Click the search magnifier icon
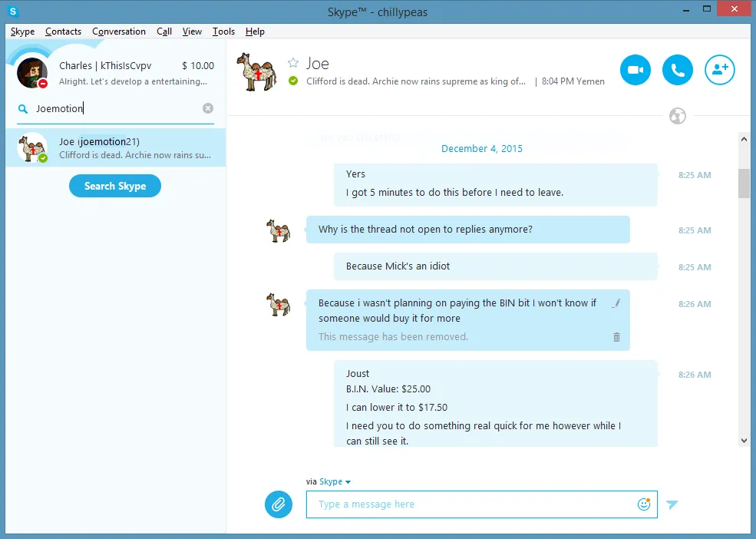This screenshot has width=756, height=539. point(23,108)
